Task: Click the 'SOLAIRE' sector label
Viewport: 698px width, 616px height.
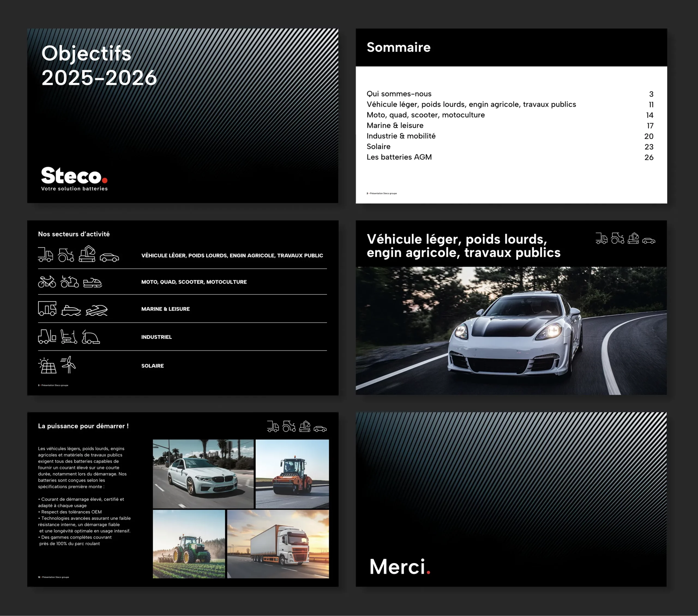Action: click(x=152, y=366)
